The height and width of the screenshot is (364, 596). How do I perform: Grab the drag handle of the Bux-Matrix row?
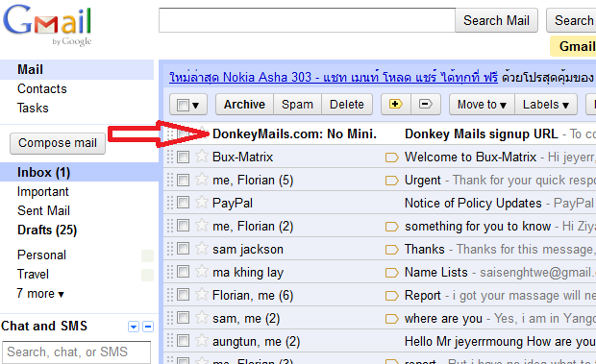(x=170, y=157)
